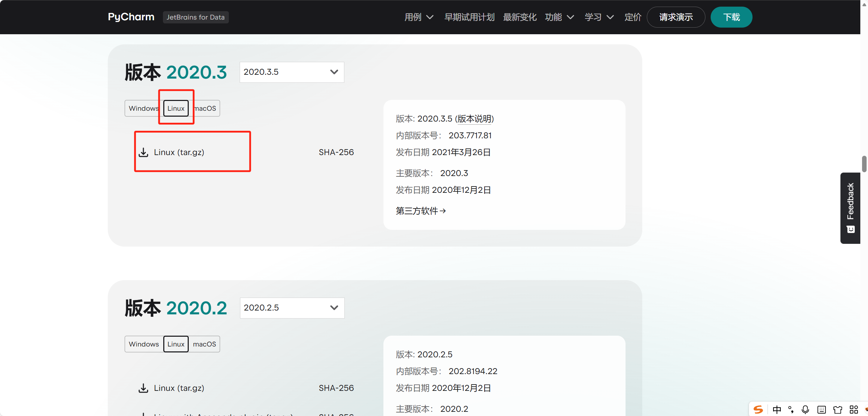
Task: Open the 最新变化 nav item
Action: [519, 17]
